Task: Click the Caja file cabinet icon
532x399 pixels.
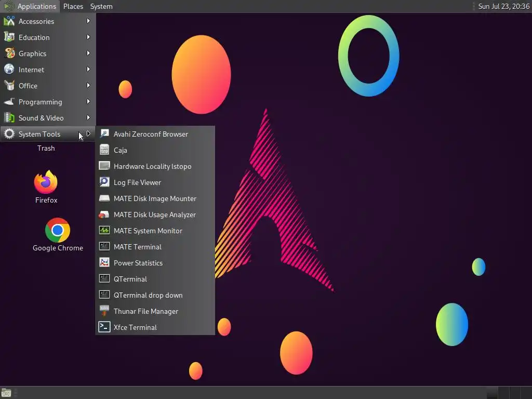Action: [x=104, y=150]
